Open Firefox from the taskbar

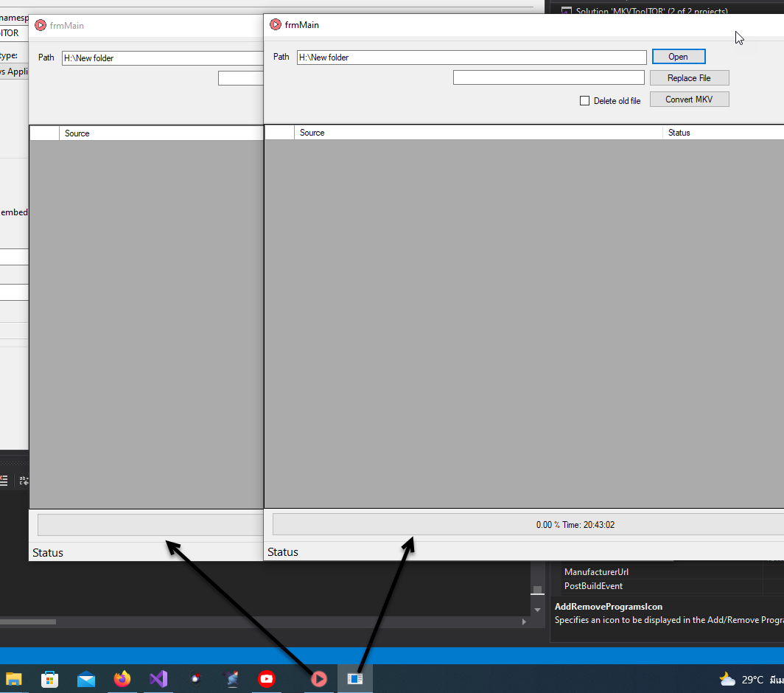pyautogui.click(x=122, y=679)
